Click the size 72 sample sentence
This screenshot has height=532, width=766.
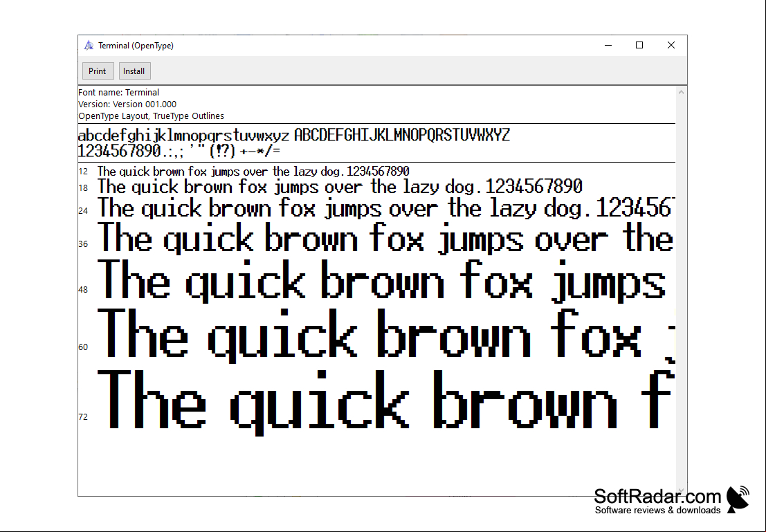[386, 403]
